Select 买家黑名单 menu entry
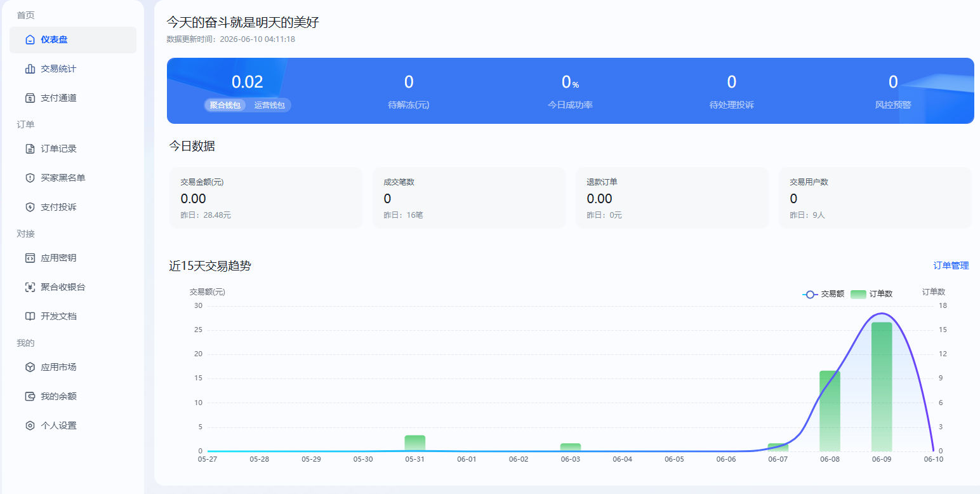 point(73,178)
